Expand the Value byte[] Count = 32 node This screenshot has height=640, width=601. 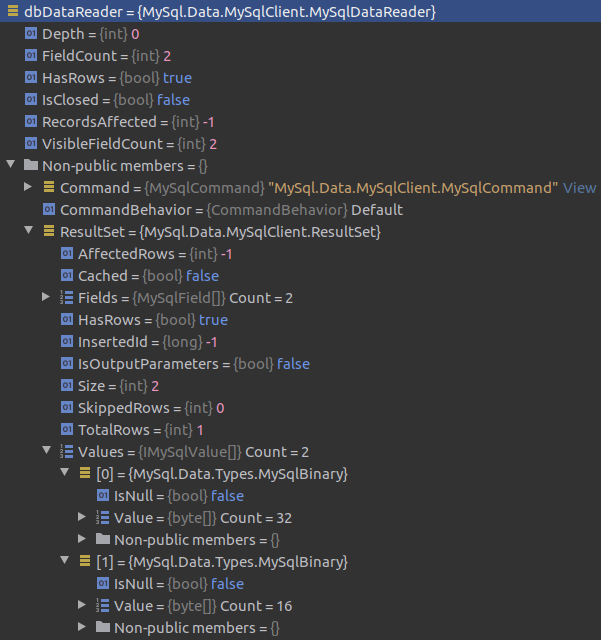click(x=82, y=517)
